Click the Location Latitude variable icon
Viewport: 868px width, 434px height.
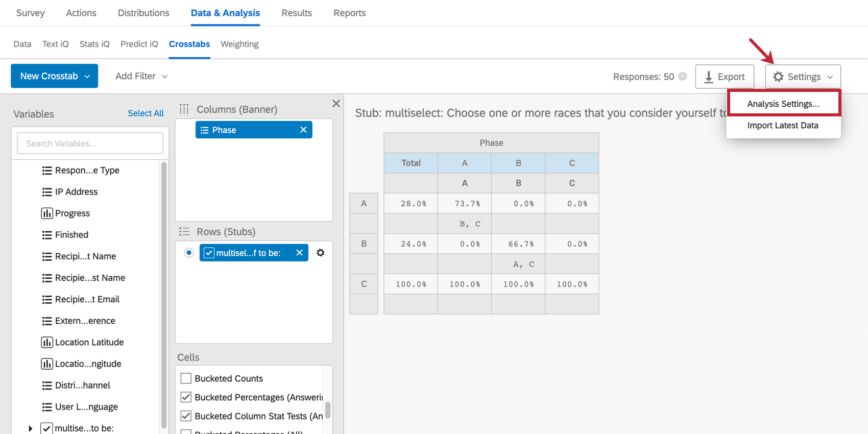pos(47,342)
